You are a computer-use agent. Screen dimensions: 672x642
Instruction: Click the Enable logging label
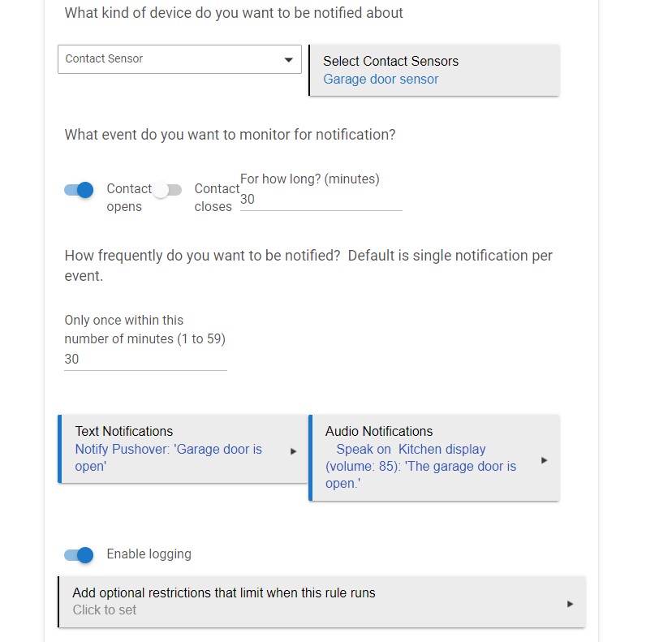click(x=149, y=554)
